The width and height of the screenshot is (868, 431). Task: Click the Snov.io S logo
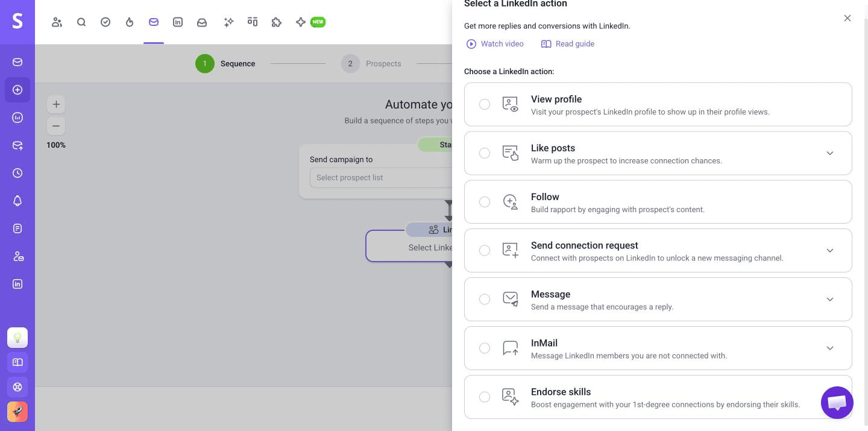pyautogui.click(x=17, y=22)
